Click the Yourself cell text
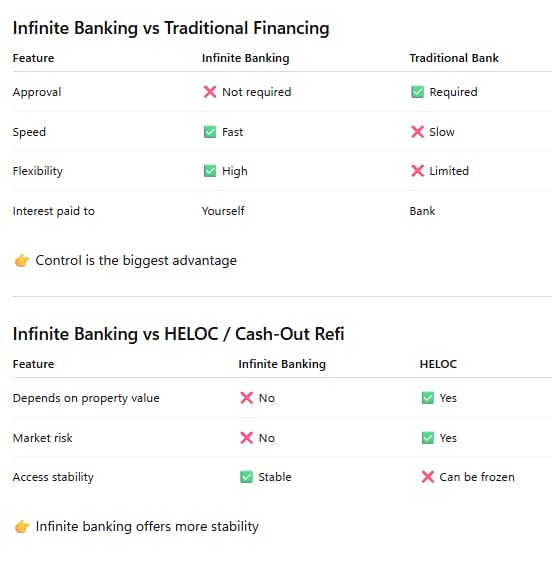552x562 pixels. tap(223, 211)
